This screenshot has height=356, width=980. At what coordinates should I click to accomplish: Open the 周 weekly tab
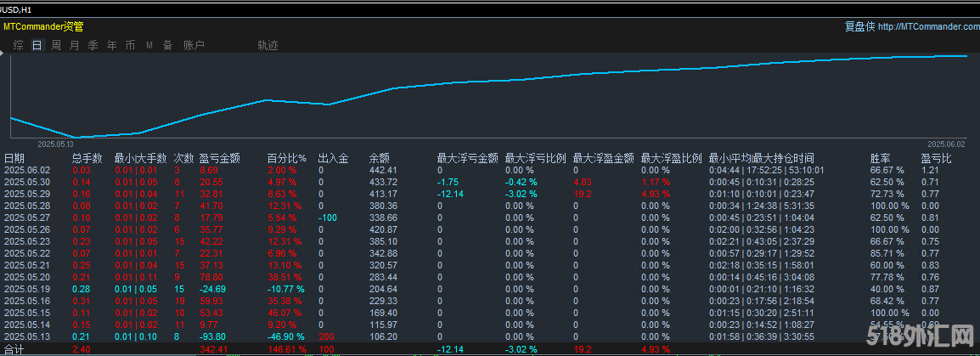(x=56, y=45)
